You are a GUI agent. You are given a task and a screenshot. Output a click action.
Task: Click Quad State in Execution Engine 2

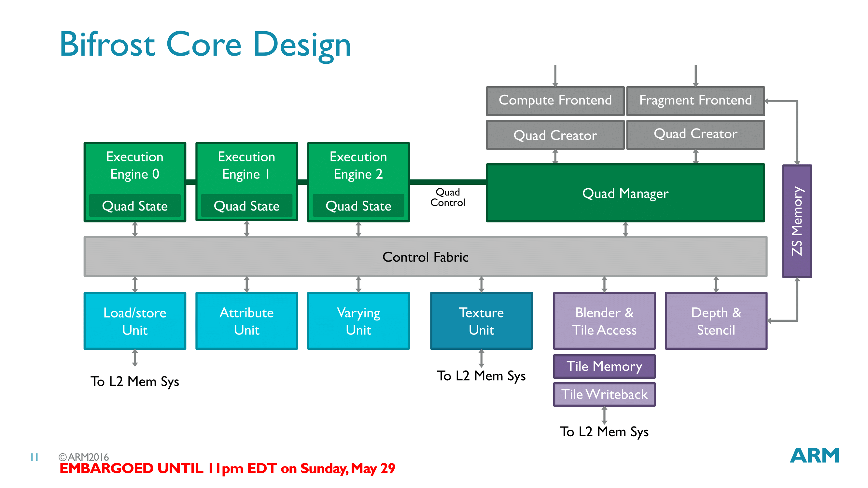tap(358, 206)
